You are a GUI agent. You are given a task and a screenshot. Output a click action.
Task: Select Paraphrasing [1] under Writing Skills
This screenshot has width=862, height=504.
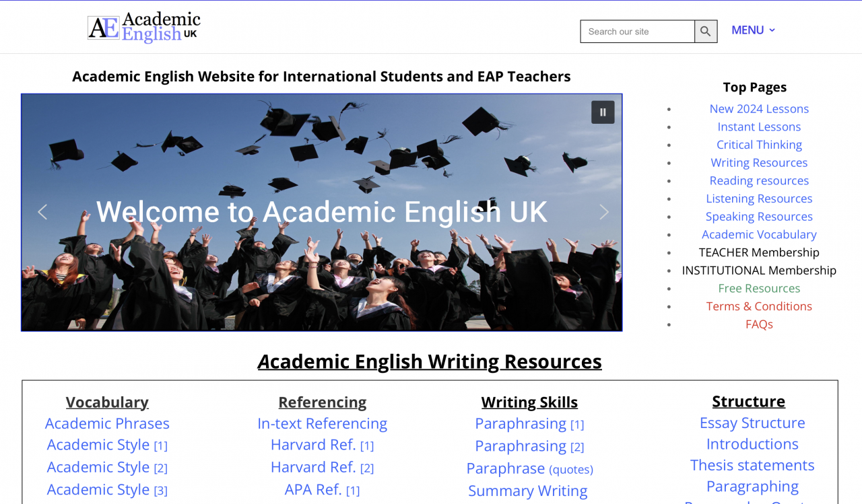click(529, 423)
